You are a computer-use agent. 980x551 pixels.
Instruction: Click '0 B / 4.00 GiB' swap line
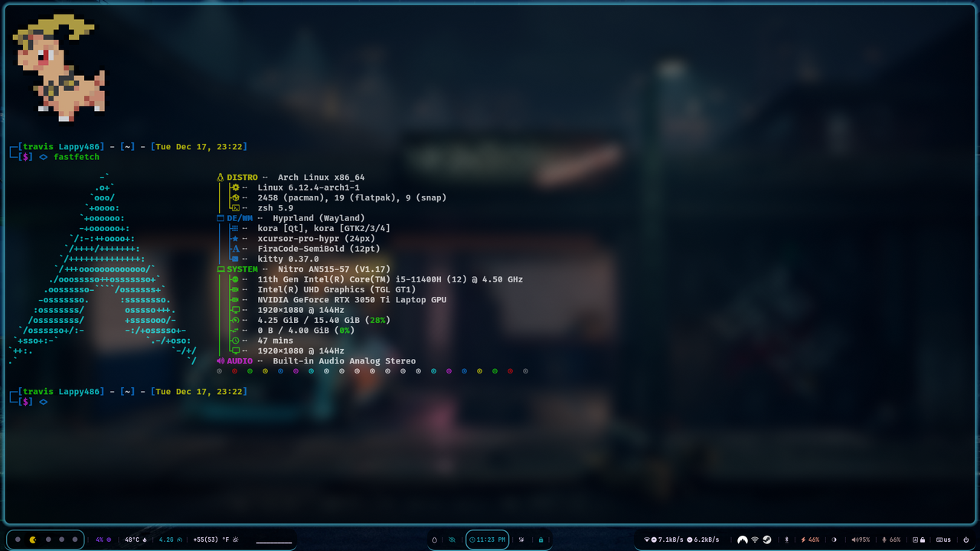[x=305, y=330]
